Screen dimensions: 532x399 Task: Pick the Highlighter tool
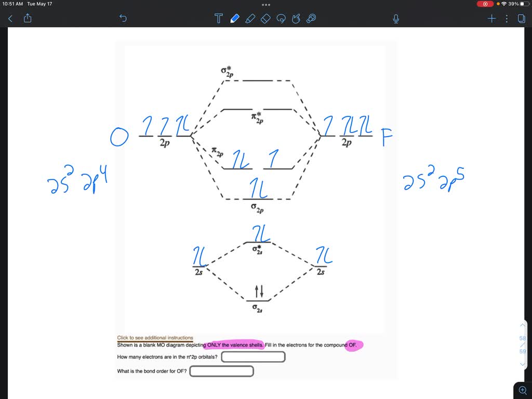pyautogui.click(x=250, y=18)
